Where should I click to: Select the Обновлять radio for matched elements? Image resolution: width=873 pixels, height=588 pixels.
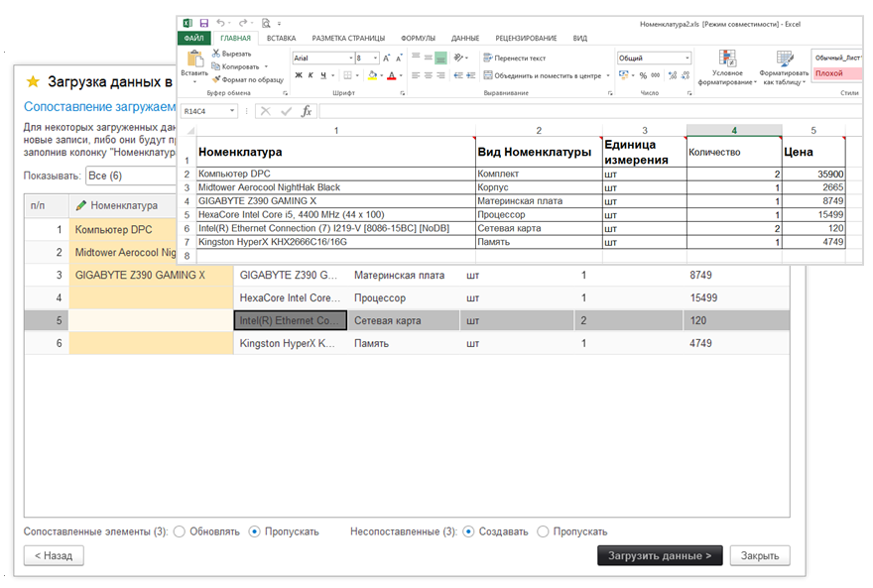point(180,531)
